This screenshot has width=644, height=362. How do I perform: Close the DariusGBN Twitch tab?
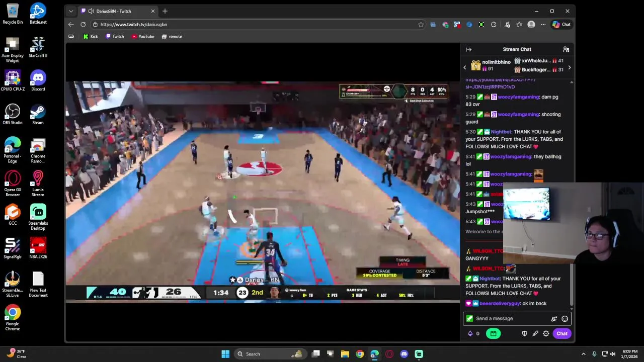pyautogui.click(x=153, y=11)
